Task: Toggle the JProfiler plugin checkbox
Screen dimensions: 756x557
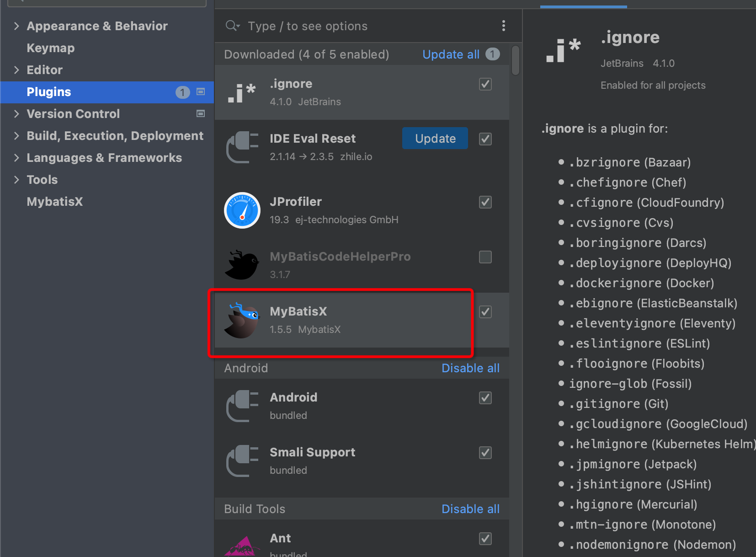Action: 485,202
